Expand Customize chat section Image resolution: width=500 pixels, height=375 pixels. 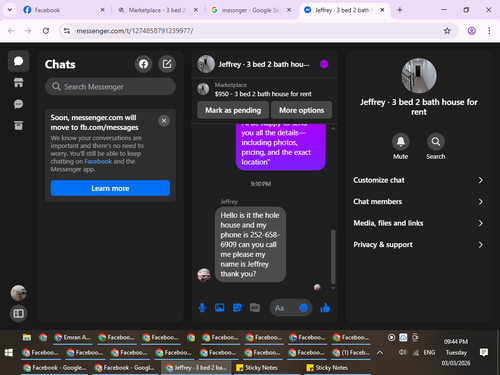click(x=418, y=180)
